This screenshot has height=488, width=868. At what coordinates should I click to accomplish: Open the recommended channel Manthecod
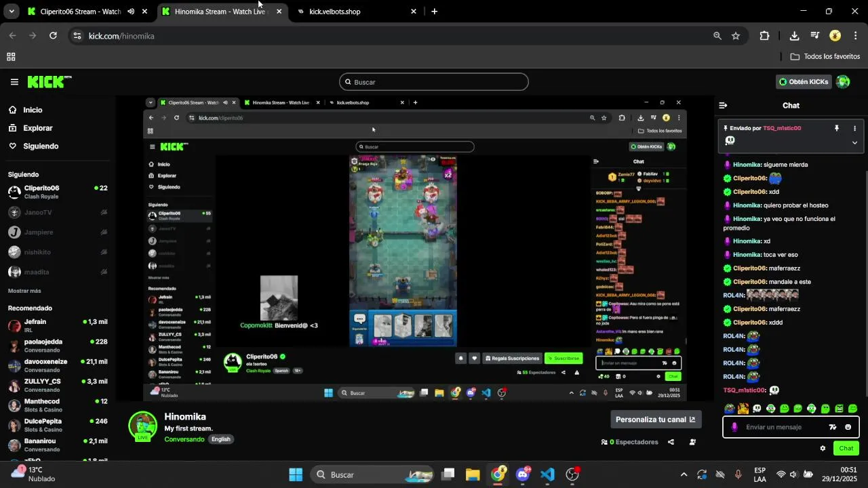58,405
